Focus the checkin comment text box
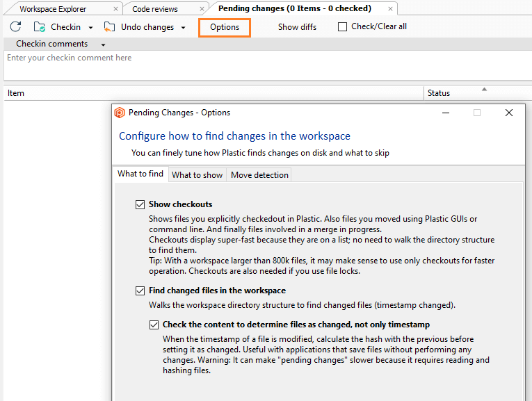 [268, 66]
